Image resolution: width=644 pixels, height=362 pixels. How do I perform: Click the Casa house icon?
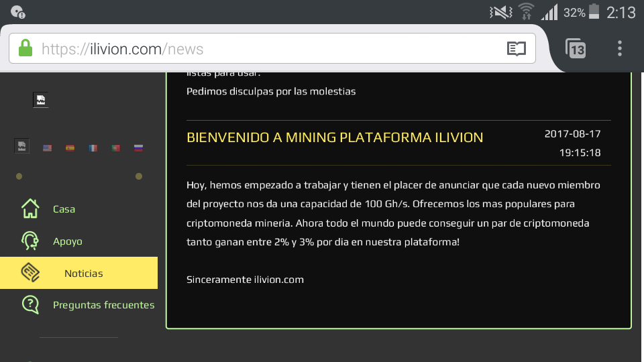(x=30, y=208)
